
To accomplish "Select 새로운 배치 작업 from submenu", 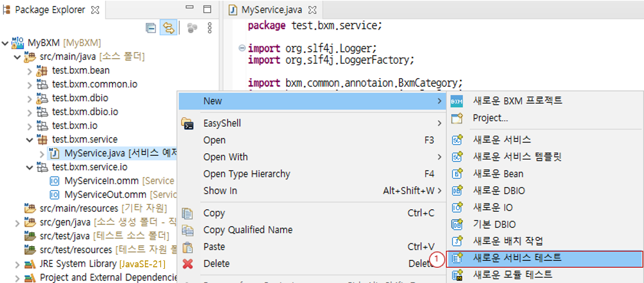I will click(508, 241).
